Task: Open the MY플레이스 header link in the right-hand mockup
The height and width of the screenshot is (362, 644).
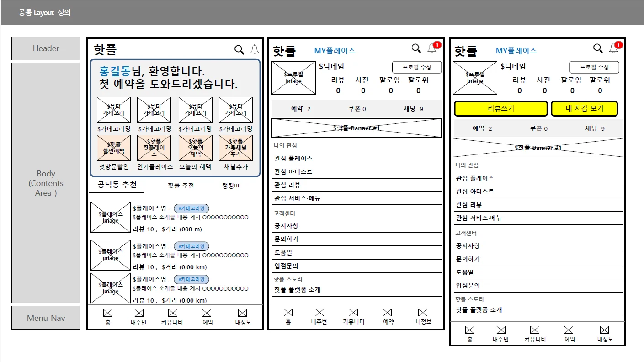Action: click(x=516, y=51)
